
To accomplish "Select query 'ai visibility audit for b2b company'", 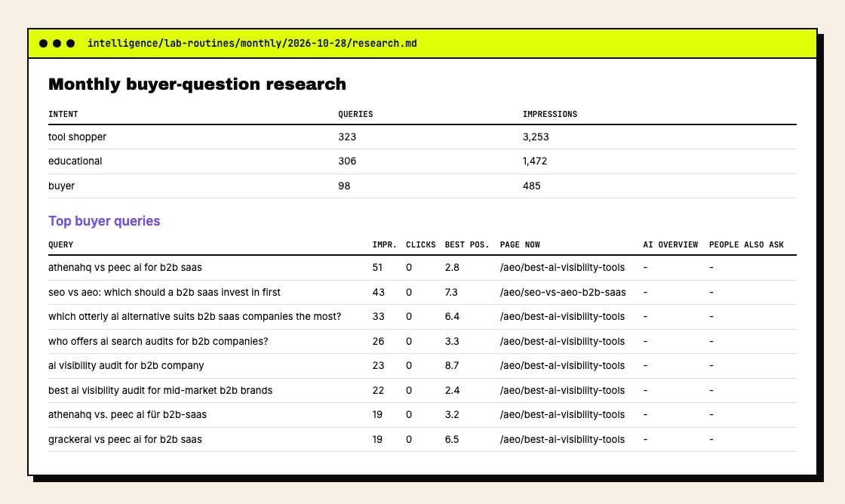I will tap(126, 365).
